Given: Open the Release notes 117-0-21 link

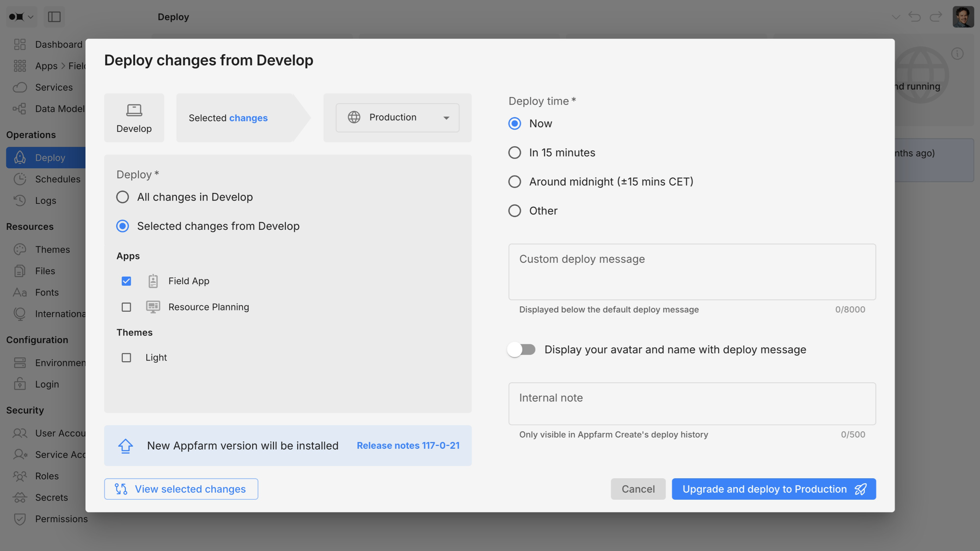Looking at the screenshot, I should pos(408,445).
